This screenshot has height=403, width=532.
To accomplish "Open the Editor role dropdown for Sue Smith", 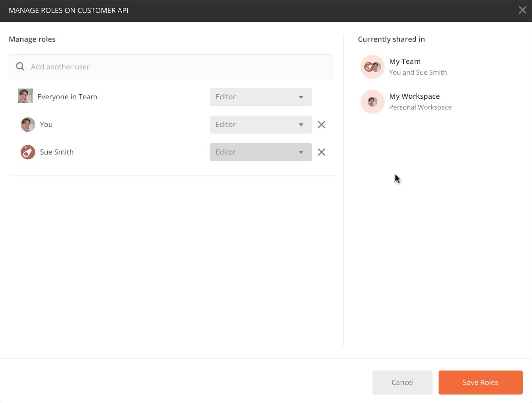I will click(261, 152).
